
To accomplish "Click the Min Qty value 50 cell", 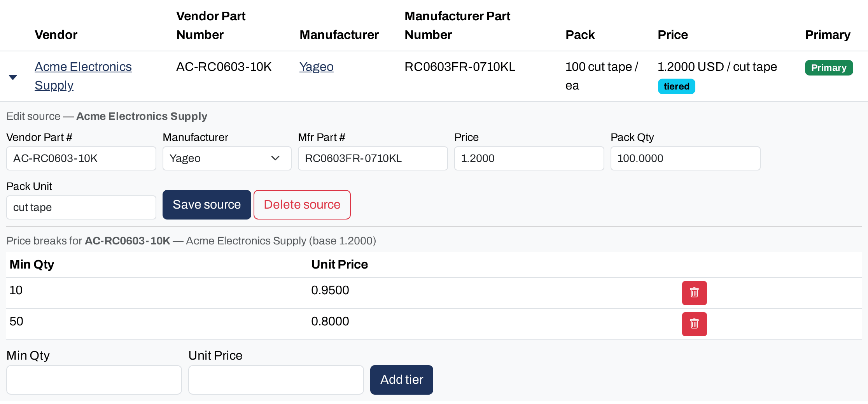I will (16, 321).
